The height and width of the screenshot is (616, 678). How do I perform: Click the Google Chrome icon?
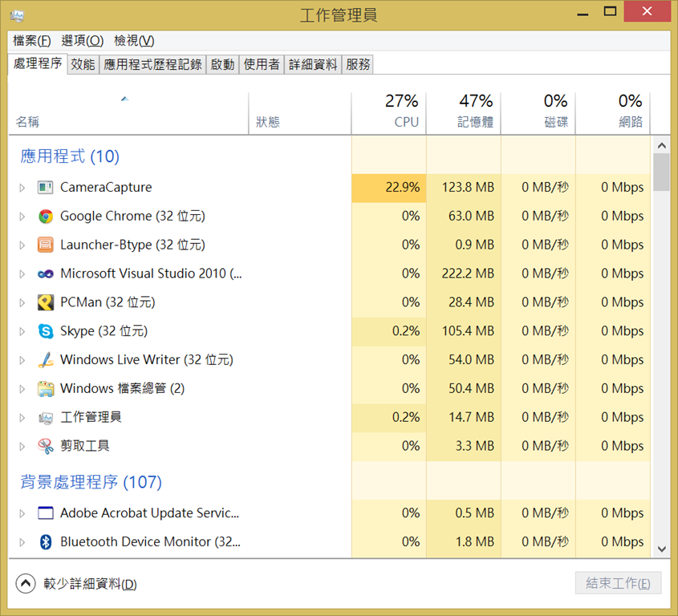pyautogui.click(x=46, y=216)
